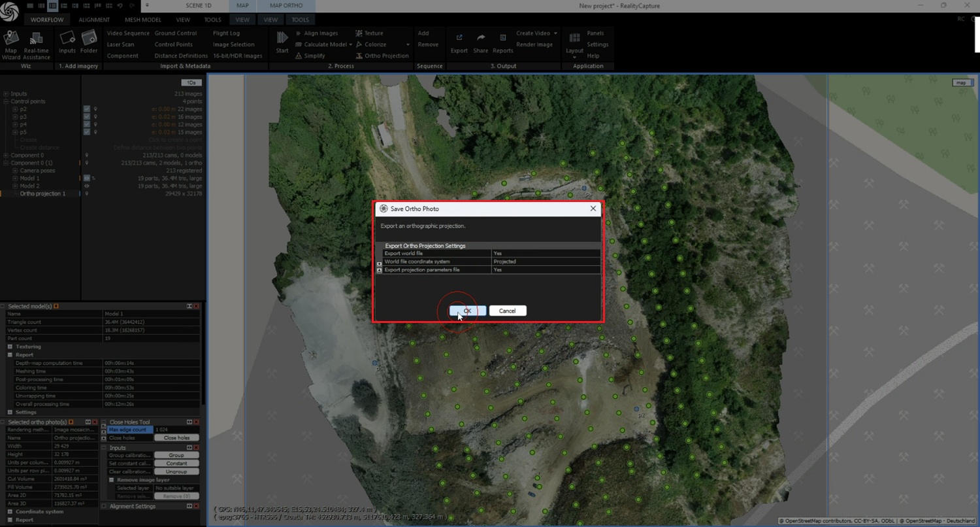Switch to the ALIGNMENT ribbon tab

[94, 20]
